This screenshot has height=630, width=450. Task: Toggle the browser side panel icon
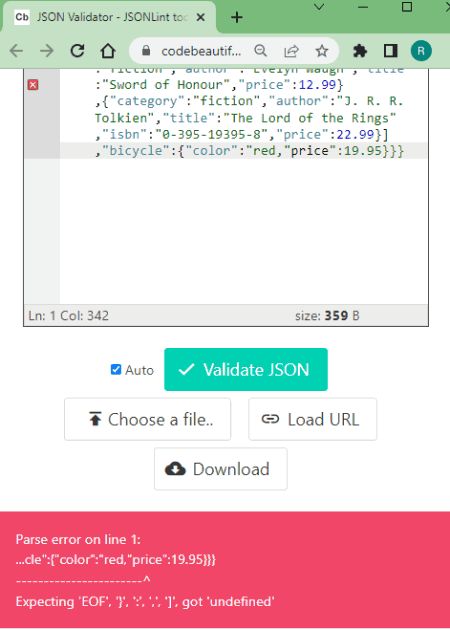tap(390, 51)
